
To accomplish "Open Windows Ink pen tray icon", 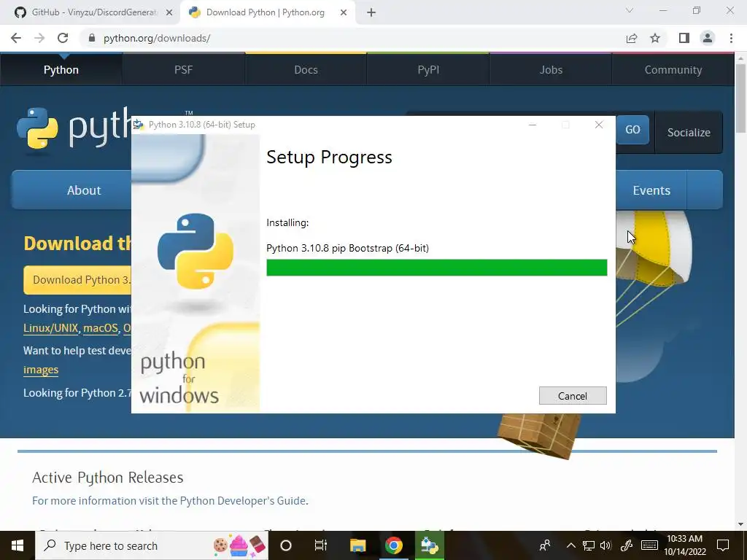I will pyautogui.click(x=627, y=545).
